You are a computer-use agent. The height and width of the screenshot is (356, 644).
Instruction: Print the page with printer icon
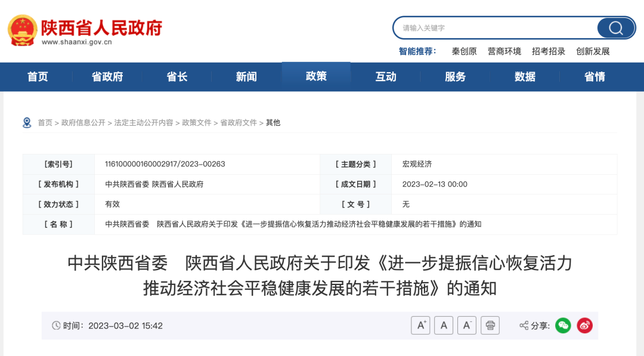pos(490,326)
